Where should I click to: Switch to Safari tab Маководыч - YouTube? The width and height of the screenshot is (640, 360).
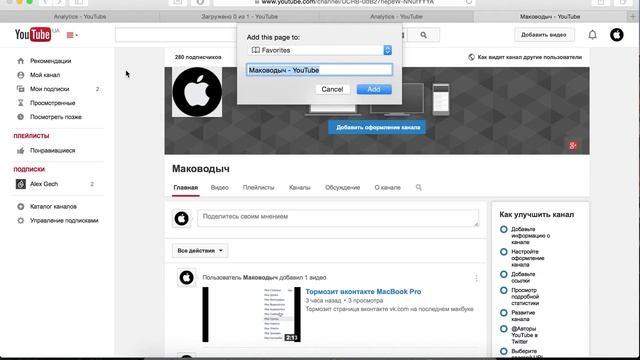tap(550, 17)
